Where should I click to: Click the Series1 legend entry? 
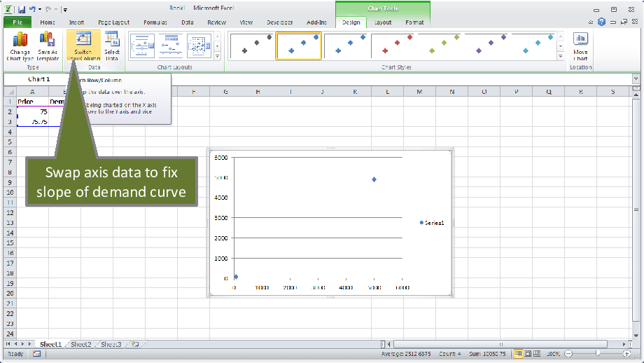pyautogui.click(x=432, y=223)
